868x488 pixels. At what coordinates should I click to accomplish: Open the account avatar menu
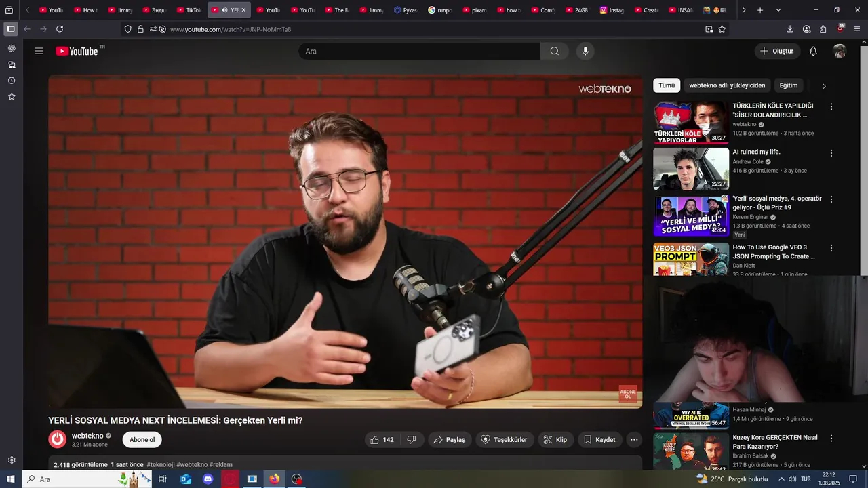[x=840, y=51]
